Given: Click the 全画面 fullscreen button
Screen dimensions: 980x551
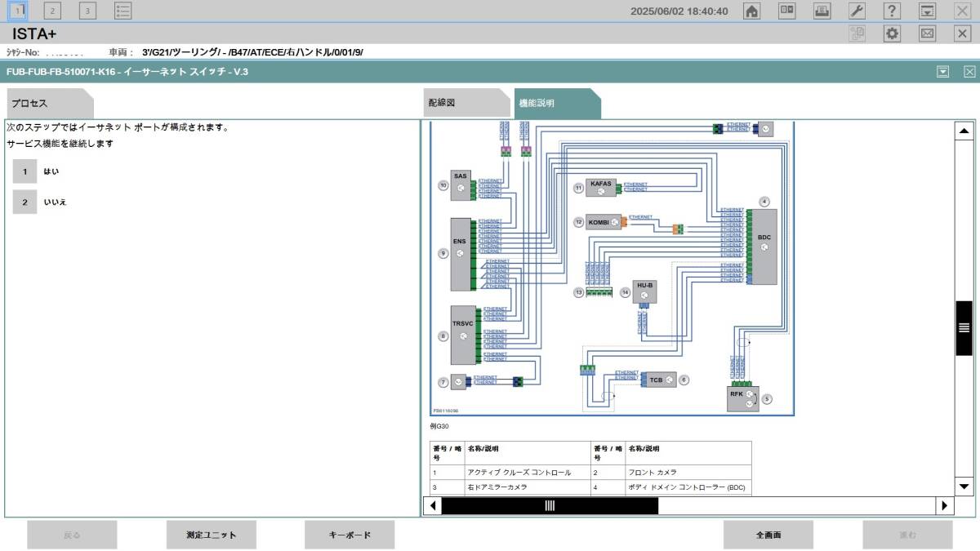Looking at the screenshot, I should [768, 535].
